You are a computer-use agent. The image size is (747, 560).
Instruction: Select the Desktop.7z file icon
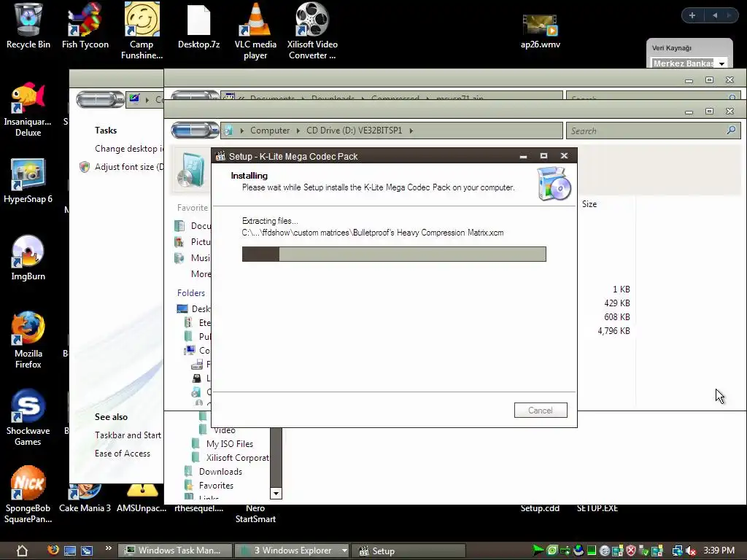click(198, 26)
